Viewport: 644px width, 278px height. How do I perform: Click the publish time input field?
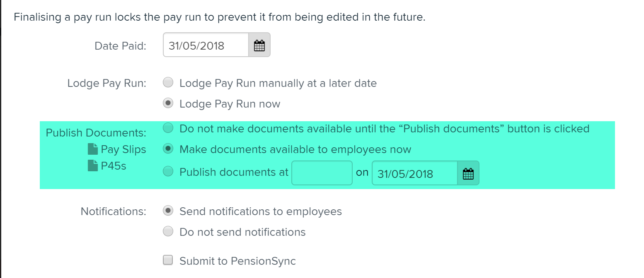click(x=322, y=173)
